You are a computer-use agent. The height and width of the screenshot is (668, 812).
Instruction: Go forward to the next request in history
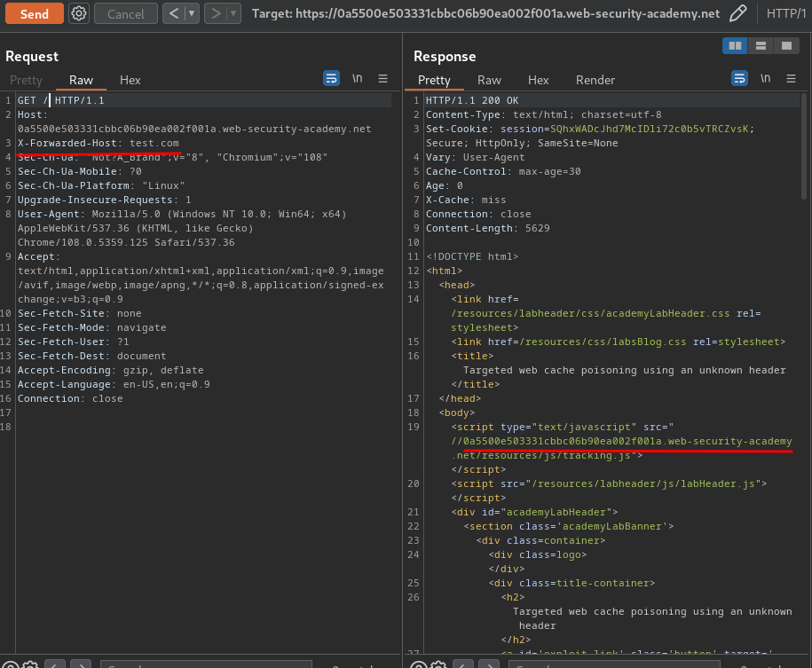click(216, 13)
